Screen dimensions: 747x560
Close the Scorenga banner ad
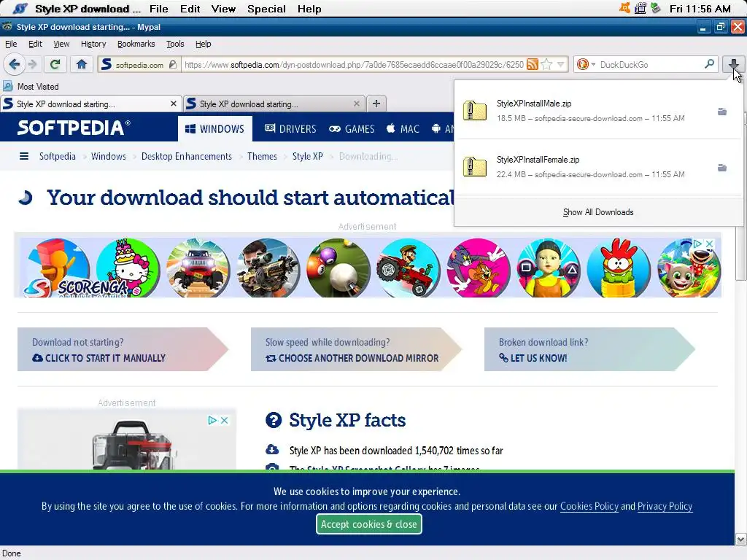[709, 244]
